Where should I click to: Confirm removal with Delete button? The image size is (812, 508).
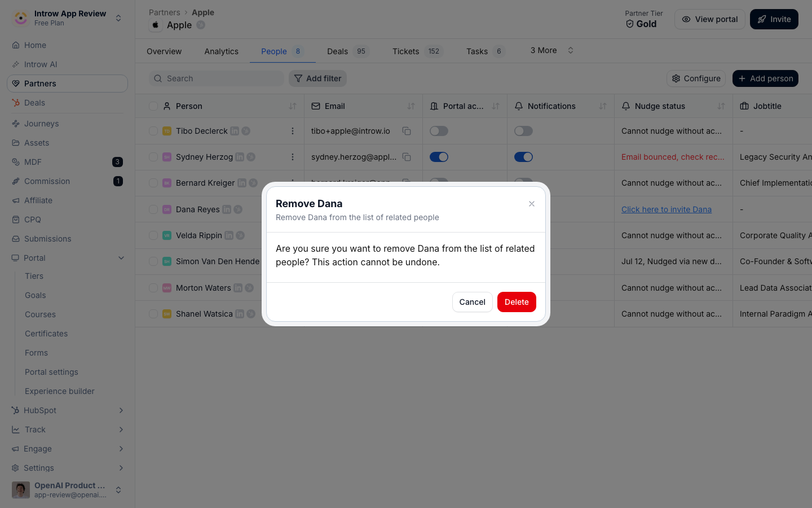coord(517,302)
